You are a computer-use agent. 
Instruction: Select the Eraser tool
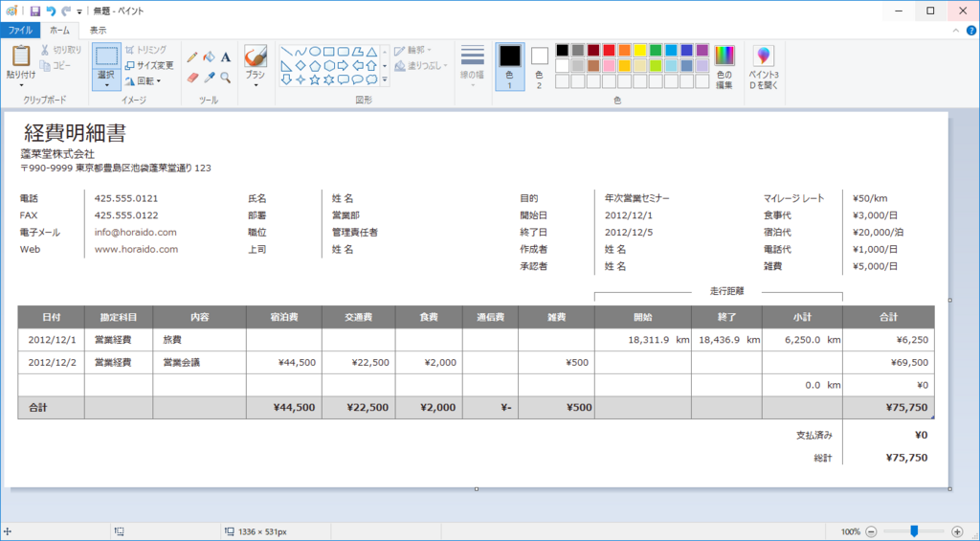click(x=192, y=77)
